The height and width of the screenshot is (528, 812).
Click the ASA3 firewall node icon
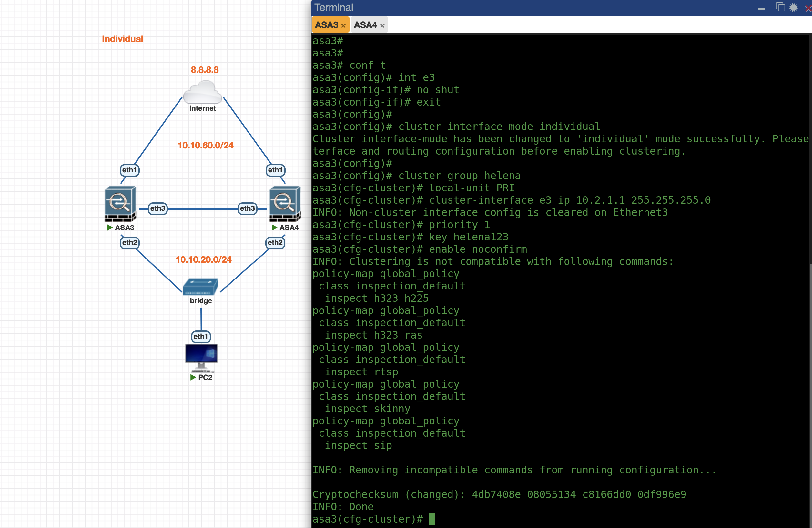[120, 204]
